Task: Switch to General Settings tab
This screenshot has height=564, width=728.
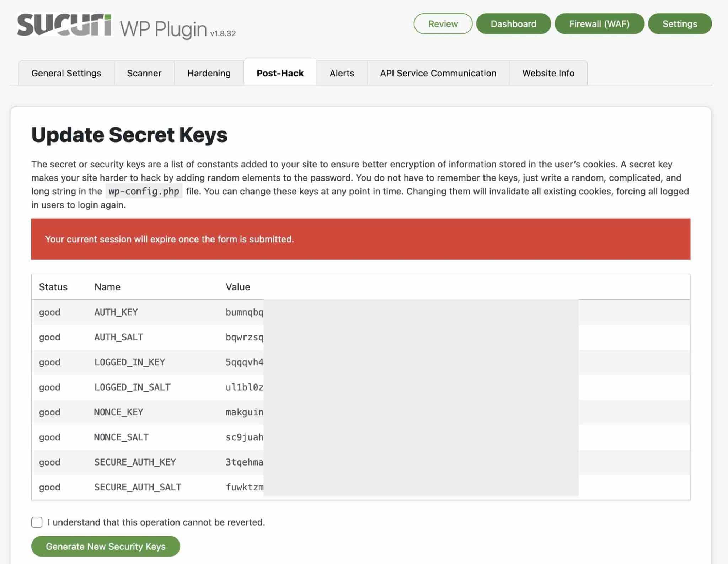Action: (x=66, y=73)
